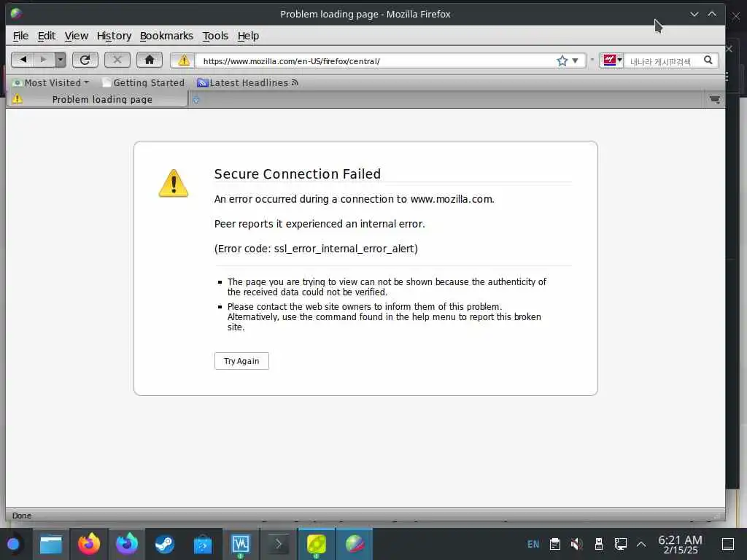The image size is (747, 560).
Task: Open the search engine selector dropdown
Action: 613,60
